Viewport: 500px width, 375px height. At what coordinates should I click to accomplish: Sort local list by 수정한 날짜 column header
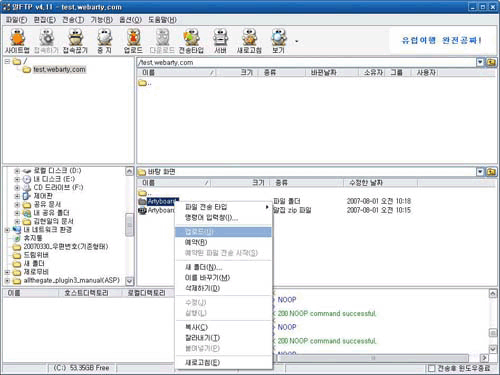point(380,183)
